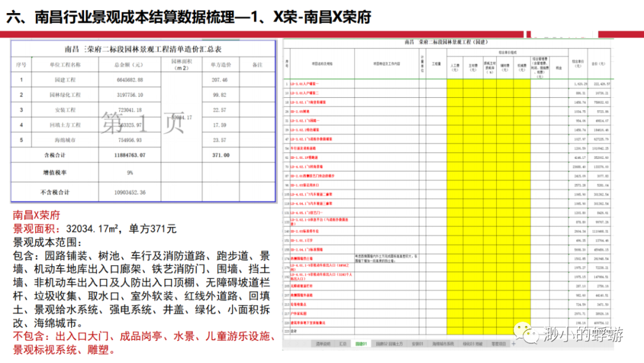This screenshot has width=644, height=363.
Task: Select total amount cell 6645682.88
Action: [130, 80]
